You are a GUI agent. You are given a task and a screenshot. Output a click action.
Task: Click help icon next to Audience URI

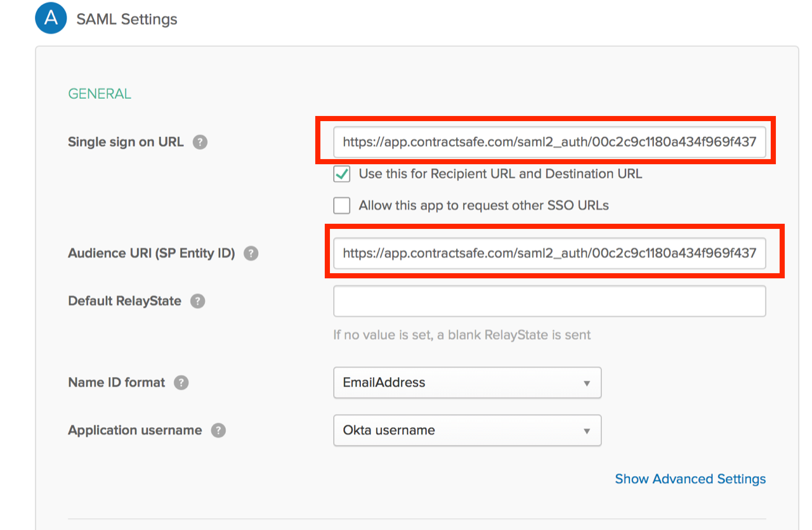pyautogui.click(x=251, y=254)
